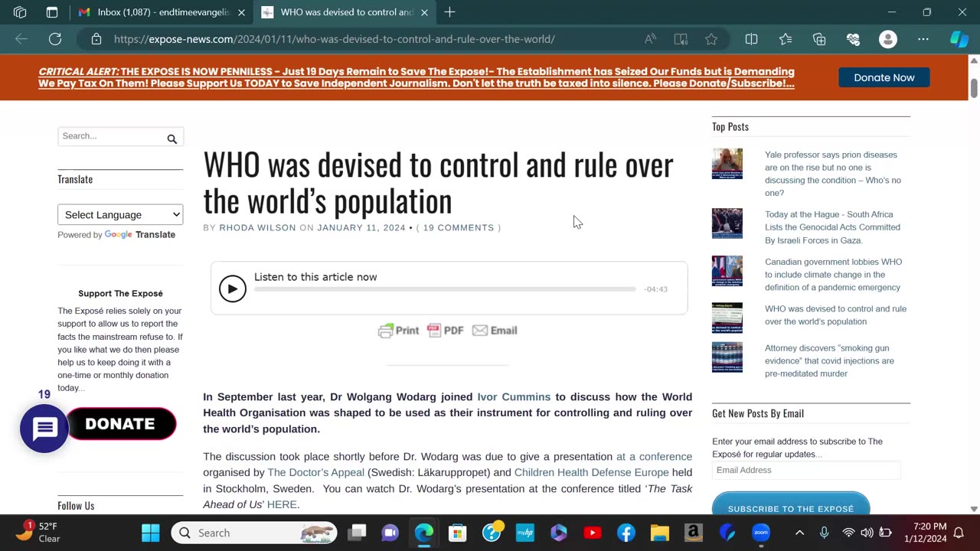This screenshot has width=980, height=551.
Task: Open Facebook taskbar icon
Action: [626, 533]
